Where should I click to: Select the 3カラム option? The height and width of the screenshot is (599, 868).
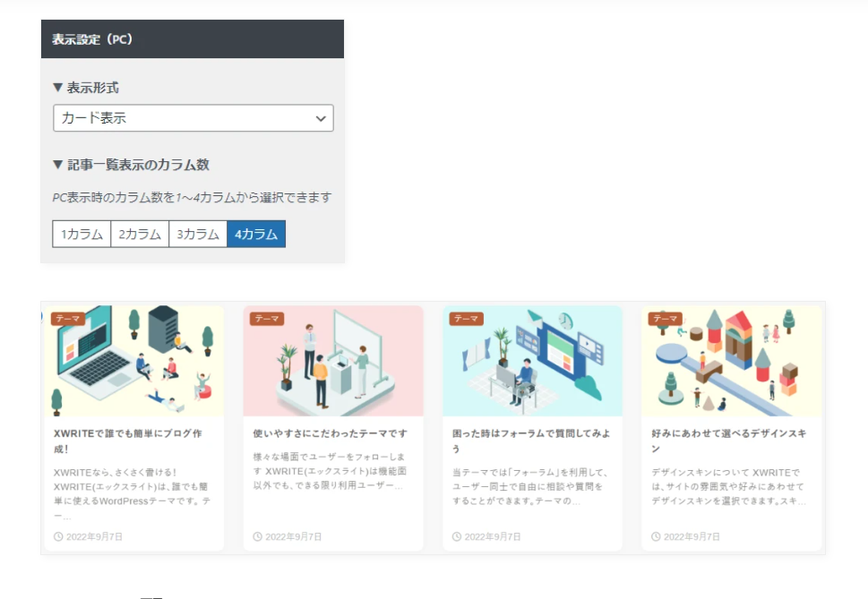pos(198,234)
